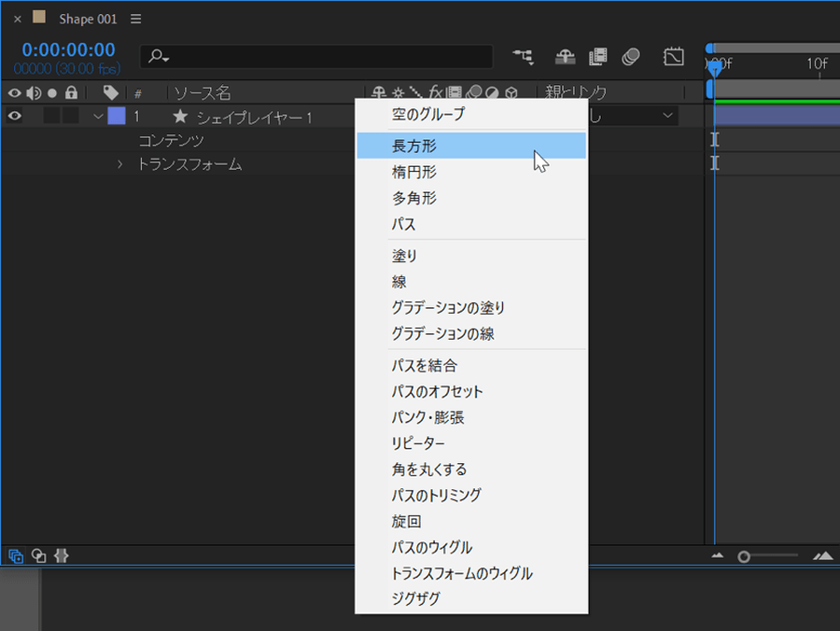Expand or collapse Layer Switches pane icon
The height and width of the screenshot is (631, 840).
pyautogui.click(x=16, y=555)
